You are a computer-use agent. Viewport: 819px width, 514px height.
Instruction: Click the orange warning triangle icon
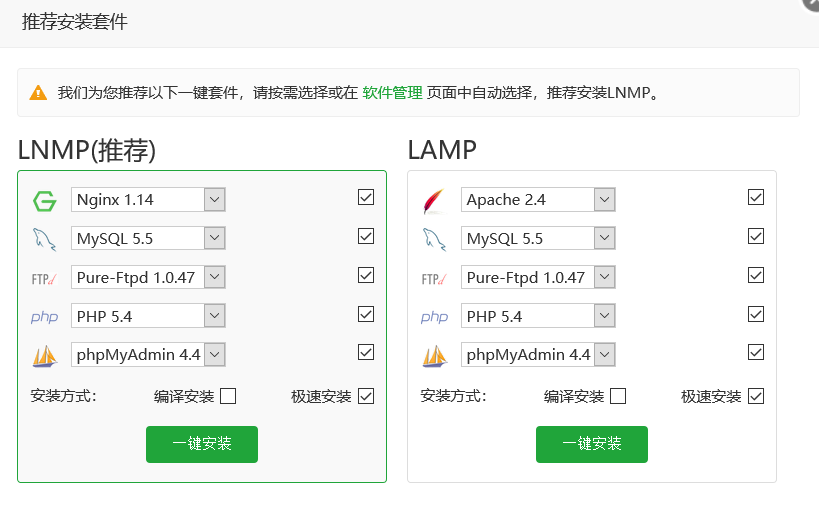pyautogui.click(x=38, y=93)
